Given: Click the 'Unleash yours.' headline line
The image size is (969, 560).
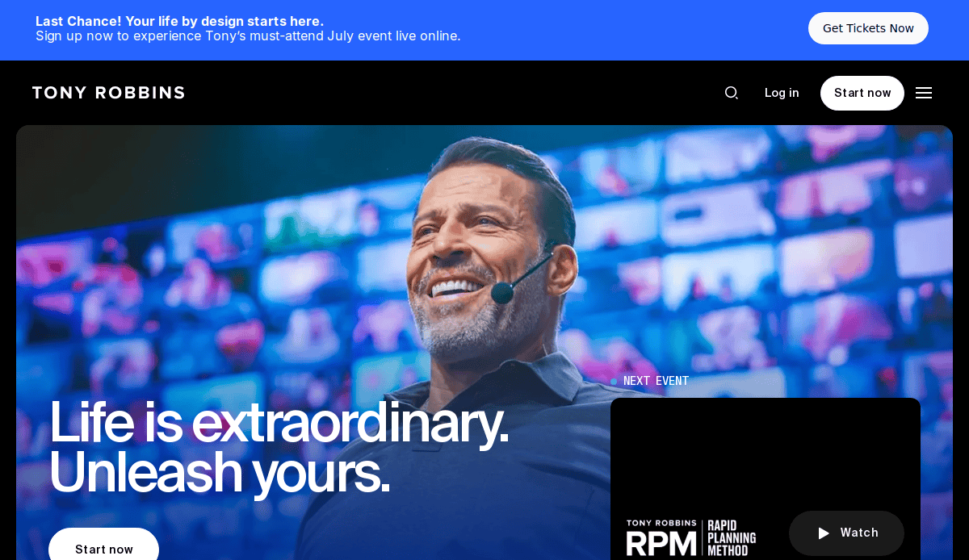Looking at the screenshot, I should (x=220, y=473).
